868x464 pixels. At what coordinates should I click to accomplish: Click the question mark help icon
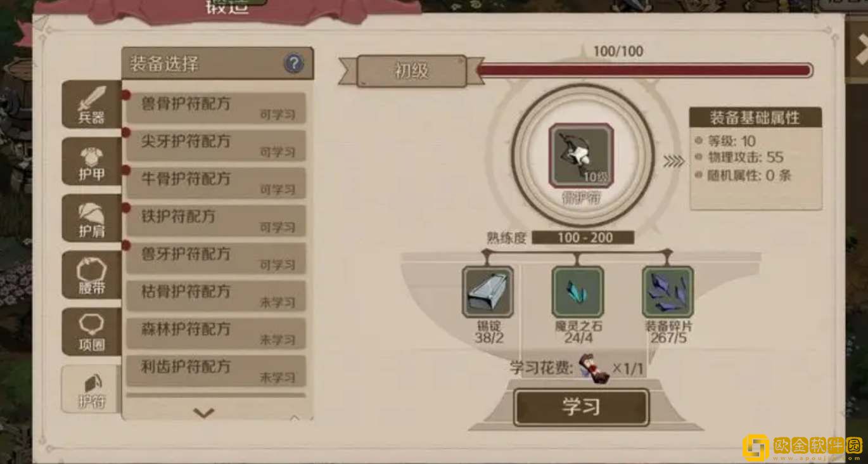pos(293,63)
